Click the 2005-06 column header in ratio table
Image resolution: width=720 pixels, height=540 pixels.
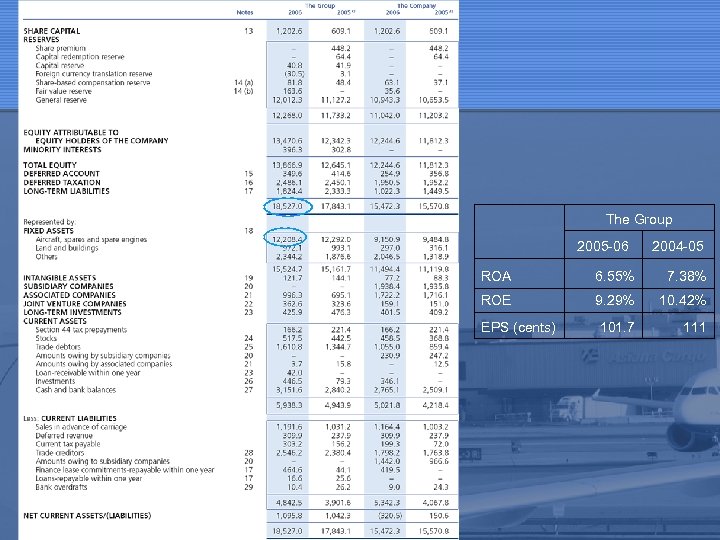pyautogui.click(x=602, y=246)
